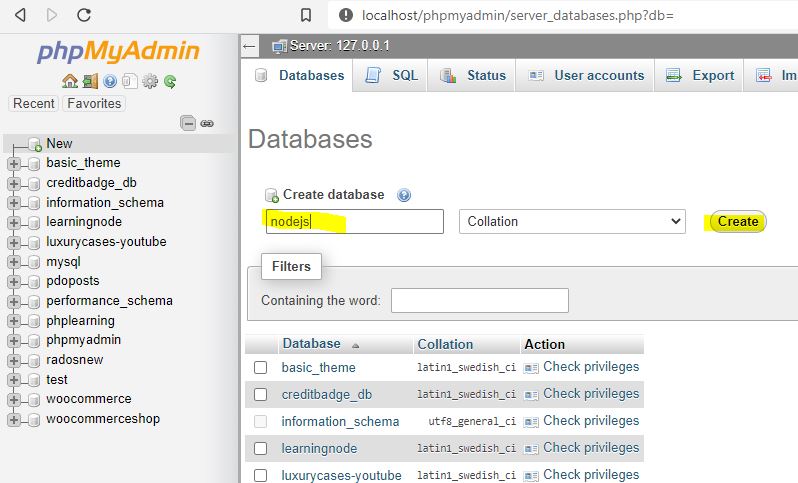Image resolution: width=798 pixels, height=483 pixels.
Task: Open the Export tab
Action: point(700,75)
